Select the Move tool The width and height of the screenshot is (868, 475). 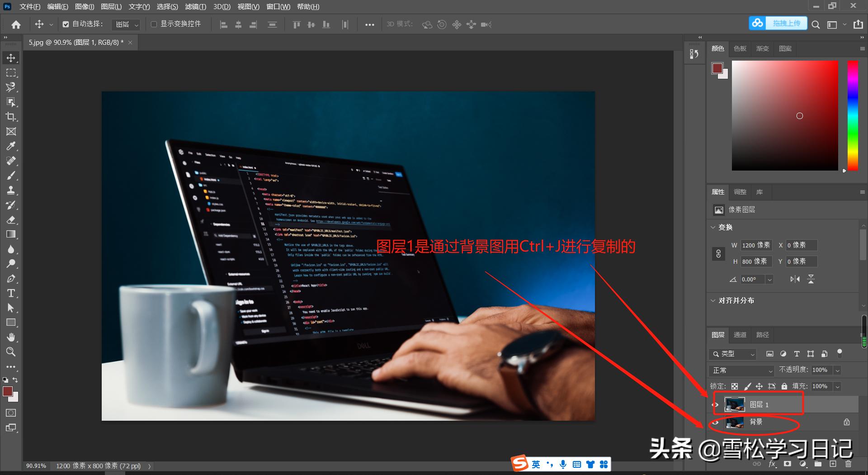[11, 57]
